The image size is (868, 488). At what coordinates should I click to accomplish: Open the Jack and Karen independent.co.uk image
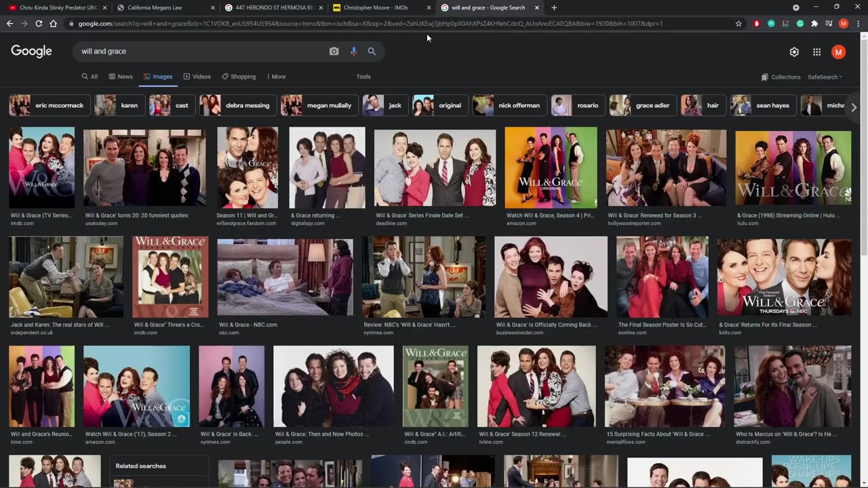[66, 277]
